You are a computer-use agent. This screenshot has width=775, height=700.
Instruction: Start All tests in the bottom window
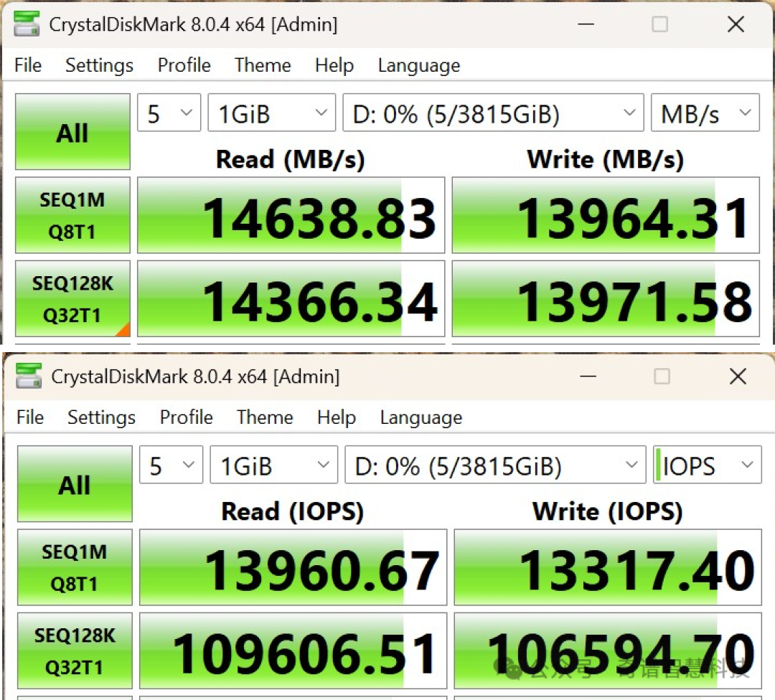75,483
